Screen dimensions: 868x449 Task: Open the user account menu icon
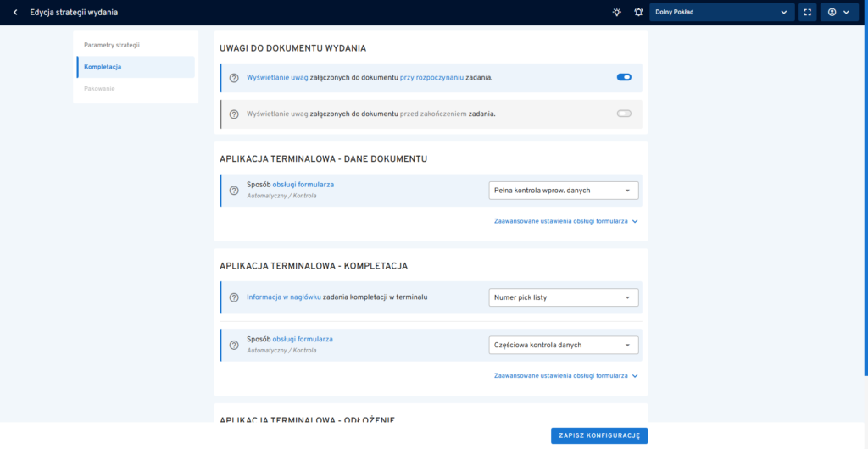pos(838,12)
